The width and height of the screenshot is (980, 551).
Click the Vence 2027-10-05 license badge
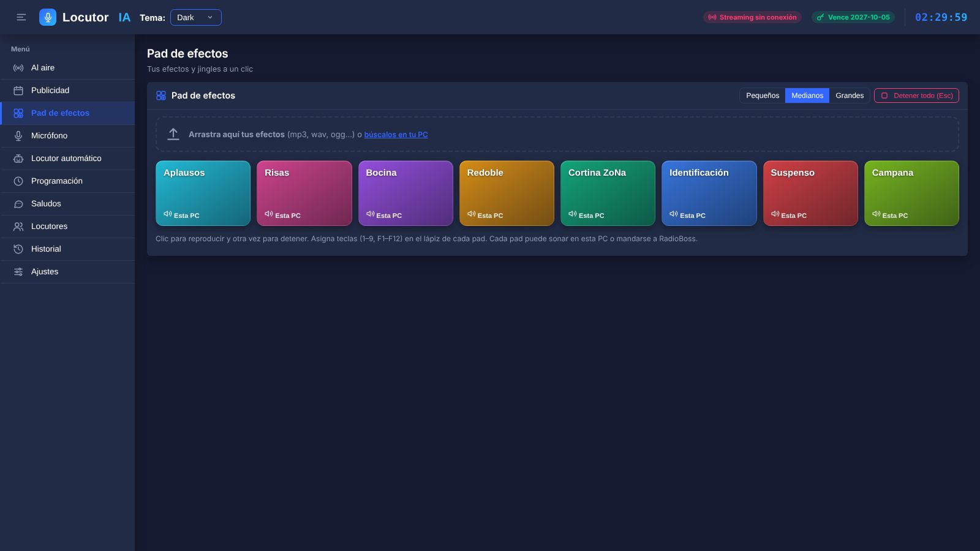click(x=853, y=17)
